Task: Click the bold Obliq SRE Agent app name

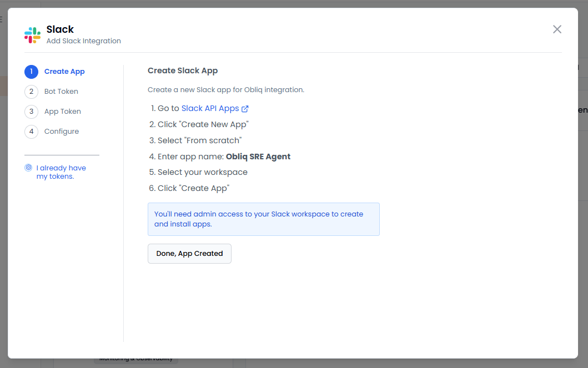Action: 258,157
